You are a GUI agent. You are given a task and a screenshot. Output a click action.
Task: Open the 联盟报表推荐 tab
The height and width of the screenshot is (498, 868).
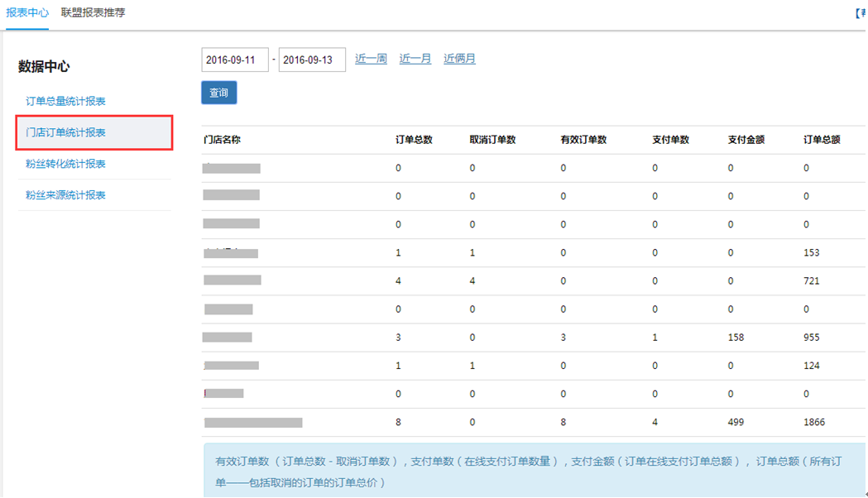(93, 13)
